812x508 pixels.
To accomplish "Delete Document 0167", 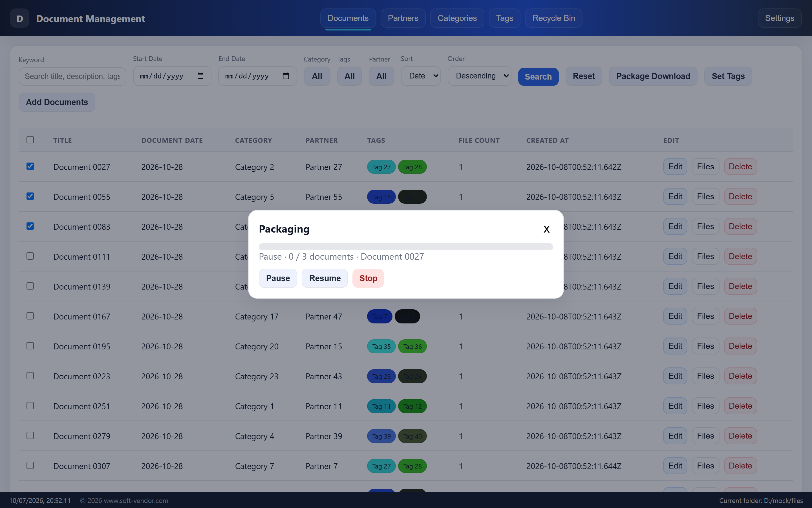I will (740, 316).
